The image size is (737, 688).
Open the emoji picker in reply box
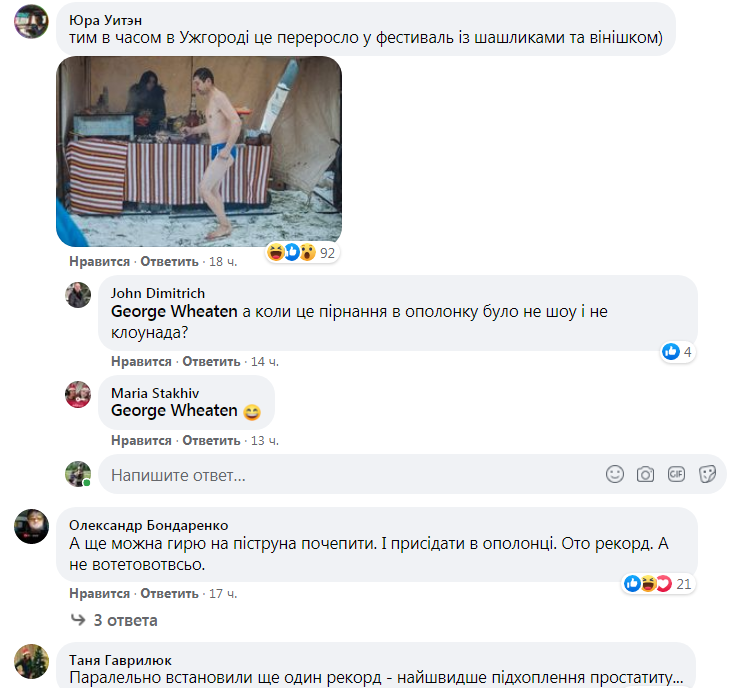pyautogui.click(x=615, y=474)
